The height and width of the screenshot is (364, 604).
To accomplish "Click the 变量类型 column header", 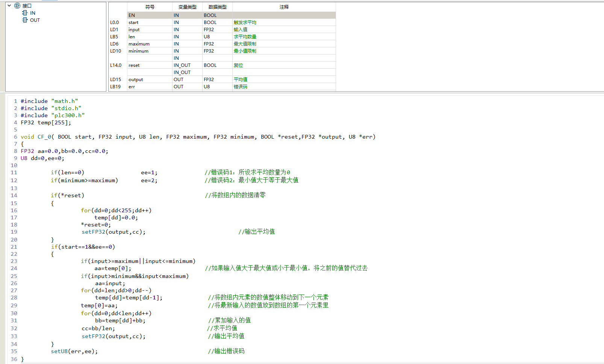I will tap(188, 7).
